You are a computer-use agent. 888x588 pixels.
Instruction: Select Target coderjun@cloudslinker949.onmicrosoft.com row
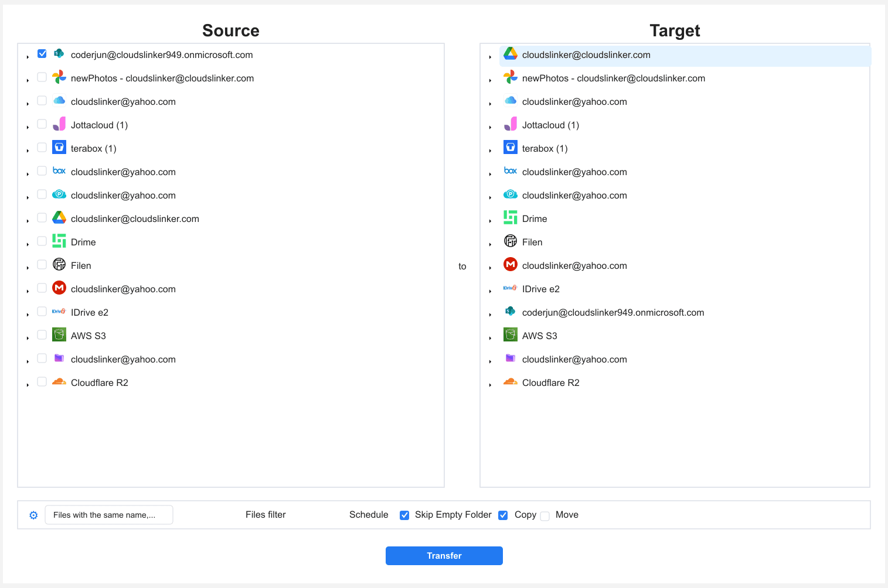coord(613,313)
